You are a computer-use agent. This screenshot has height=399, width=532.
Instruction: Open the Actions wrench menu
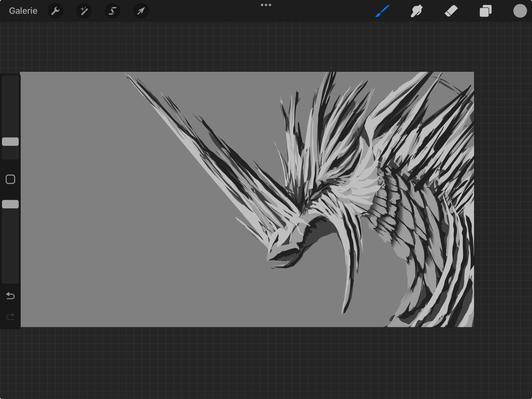(x=55, y=11)
